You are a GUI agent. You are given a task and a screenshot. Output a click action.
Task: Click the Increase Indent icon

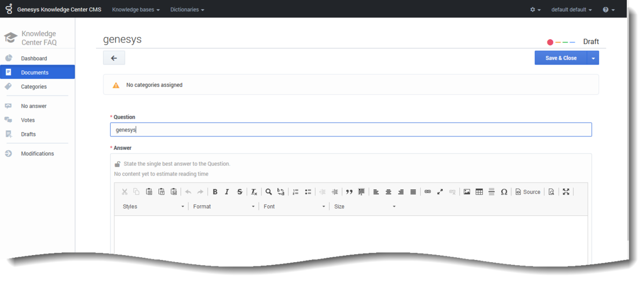(335, 192)
